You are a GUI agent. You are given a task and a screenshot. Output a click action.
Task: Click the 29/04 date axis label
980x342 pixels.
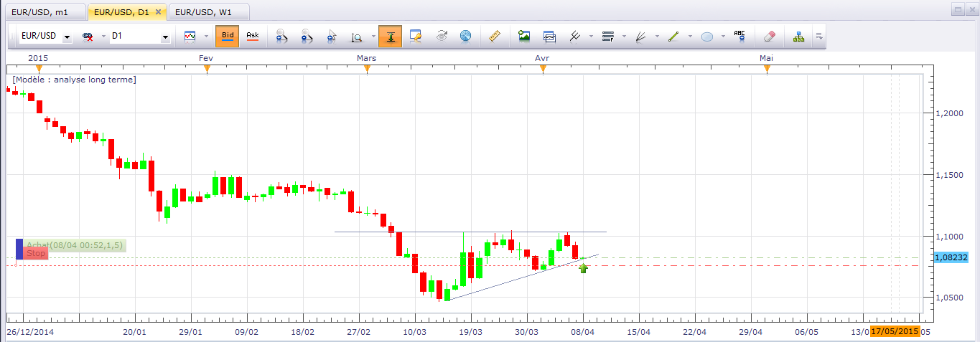751,332
